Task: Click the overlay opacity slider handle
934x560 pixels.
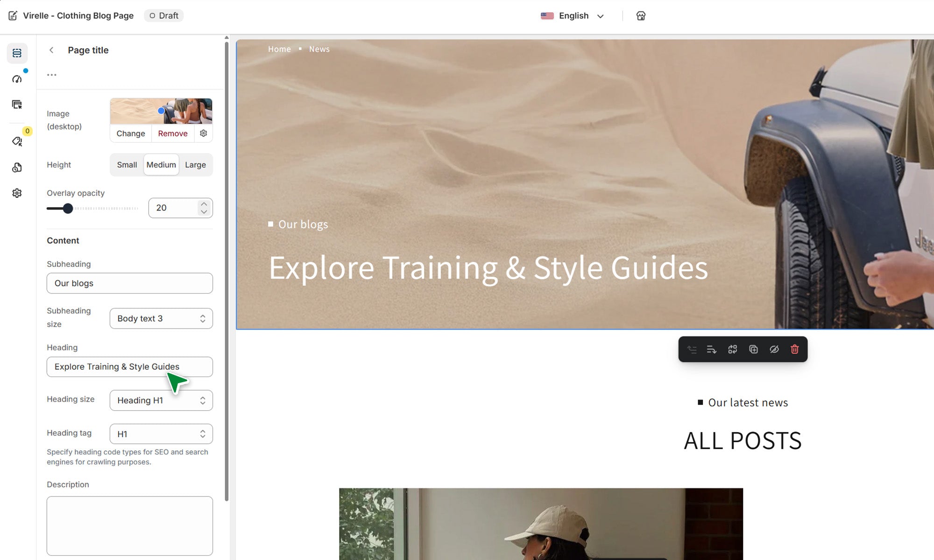Action: [68, 209]
